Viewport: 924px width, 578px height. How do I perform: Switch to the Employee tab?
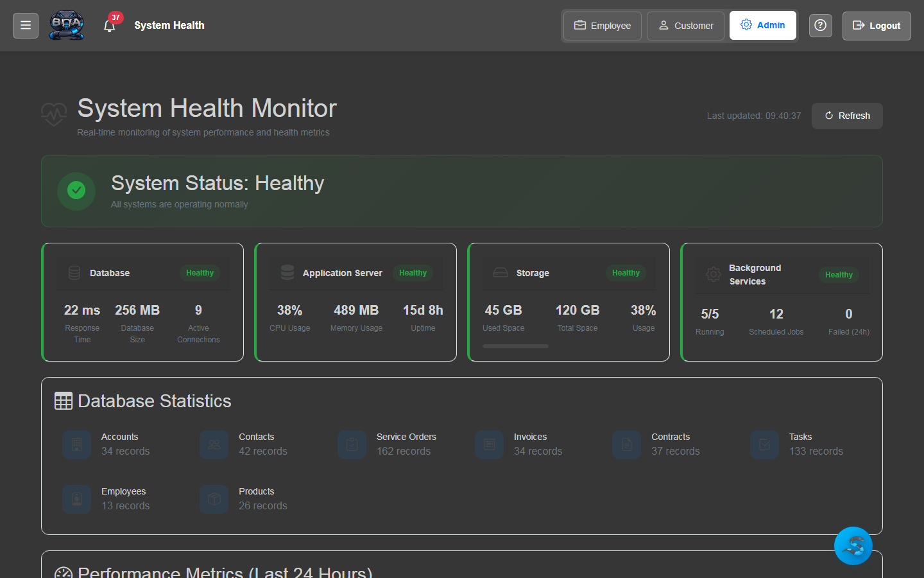click(x=602, y=26)
